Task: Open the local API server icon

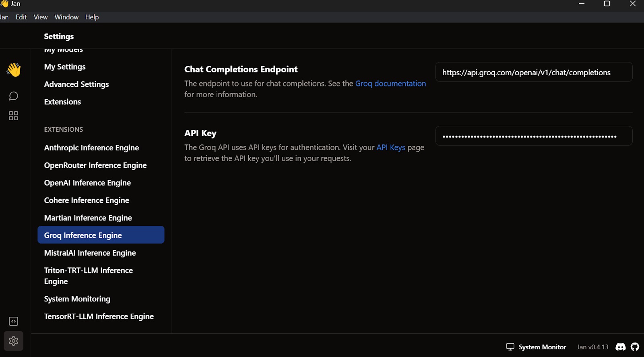Action: click(14, 321)
